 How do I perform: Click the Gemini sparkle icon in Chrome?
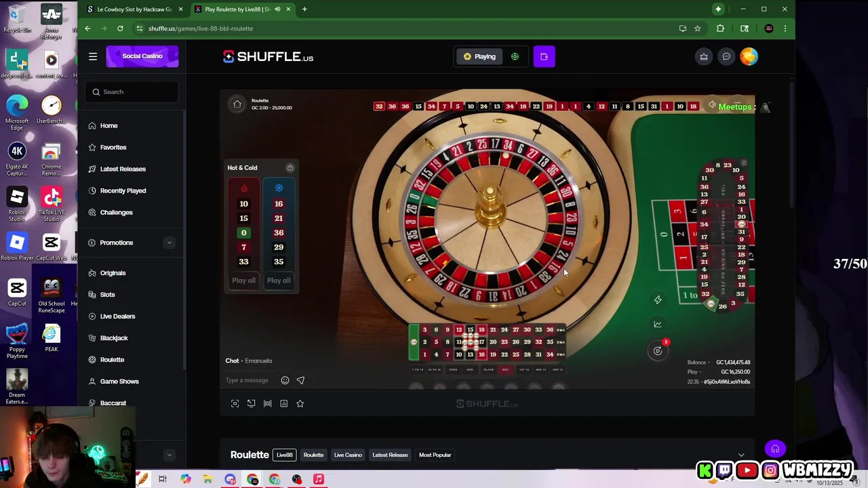click(718, 9)
